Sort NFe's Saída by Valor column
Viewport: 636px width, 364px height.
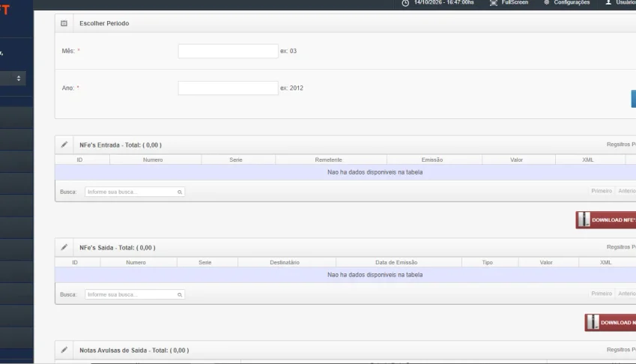pyautogui.click(x=548, y=262)
